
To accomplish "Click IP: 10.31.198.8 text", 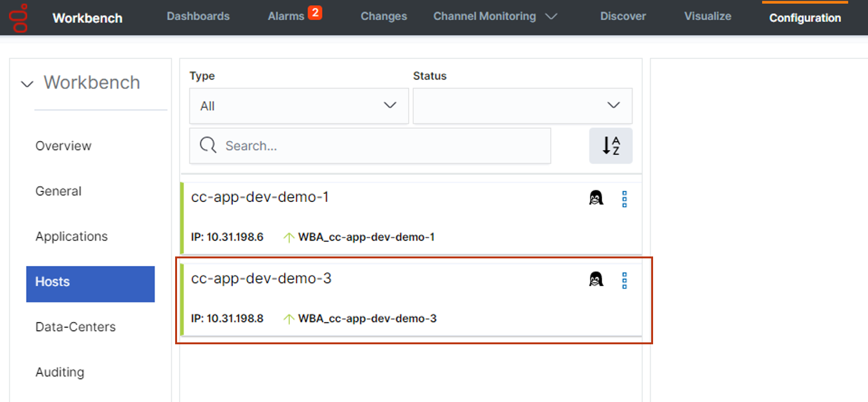I will tap(227, 319).
